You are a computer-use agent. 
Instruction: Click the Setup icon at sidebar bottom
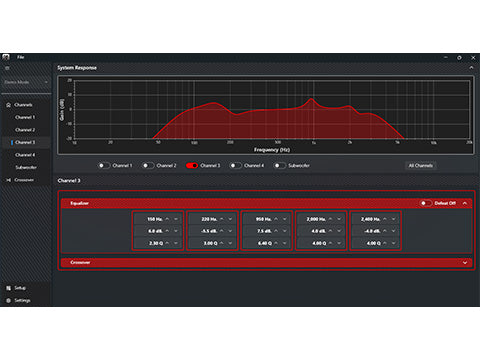click(x=8, y=288)
